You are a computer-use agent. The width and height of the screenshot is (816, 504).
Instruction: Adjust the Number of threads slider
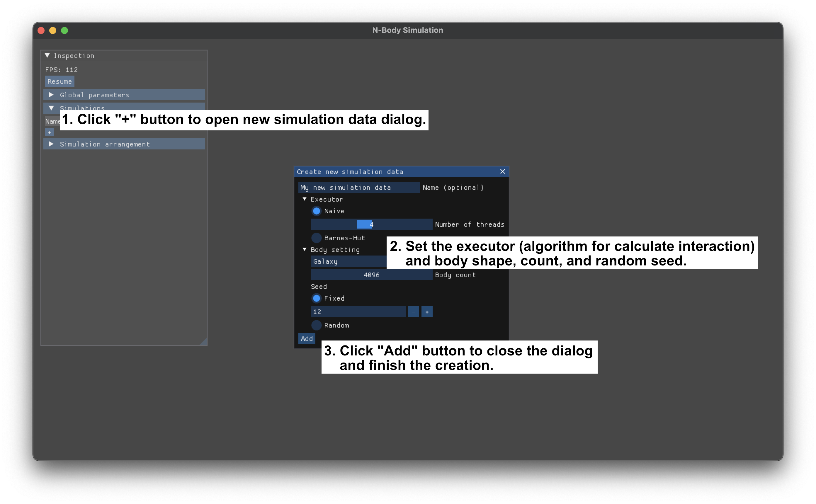point(371,224)
